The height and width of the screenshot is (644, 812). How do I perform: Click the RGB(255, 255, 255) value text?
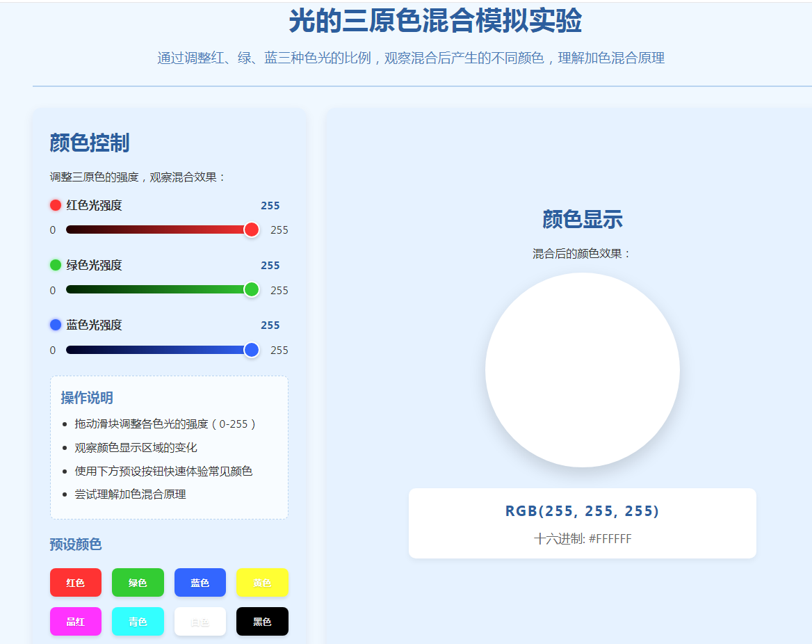click(x=582, y=511)
